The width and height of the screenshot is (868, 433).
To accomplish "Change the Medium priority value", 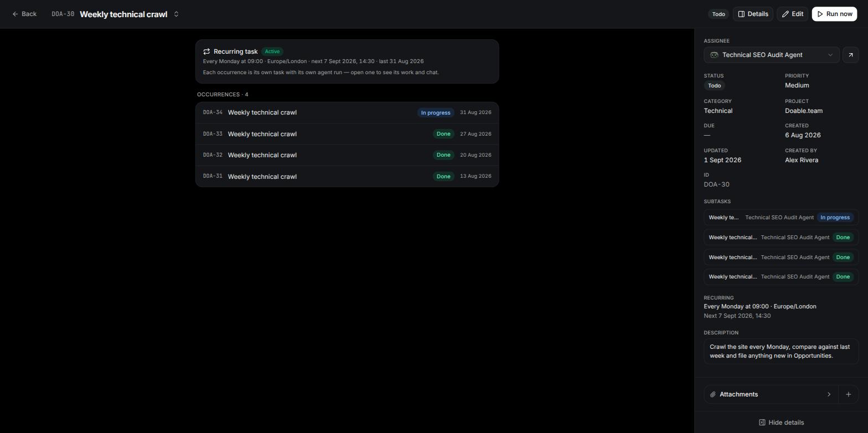I will point(797,85).
